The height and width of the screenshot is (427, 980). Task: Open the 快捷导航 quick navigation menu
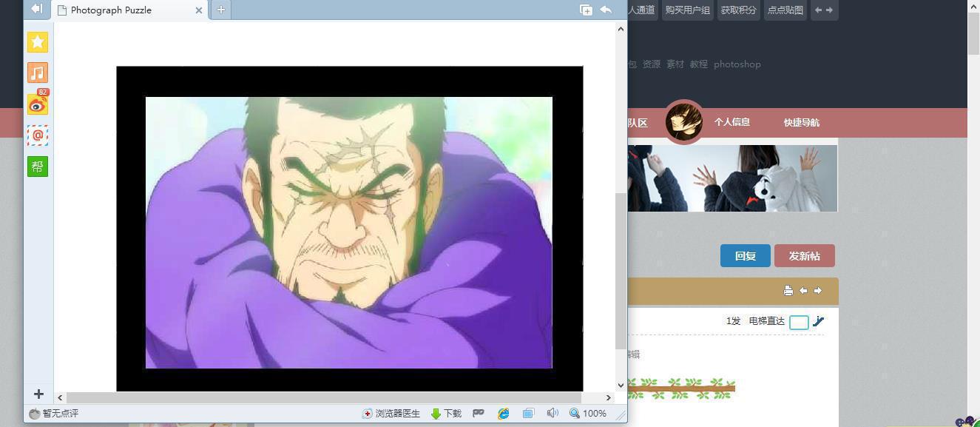click(x=801, y=122)
